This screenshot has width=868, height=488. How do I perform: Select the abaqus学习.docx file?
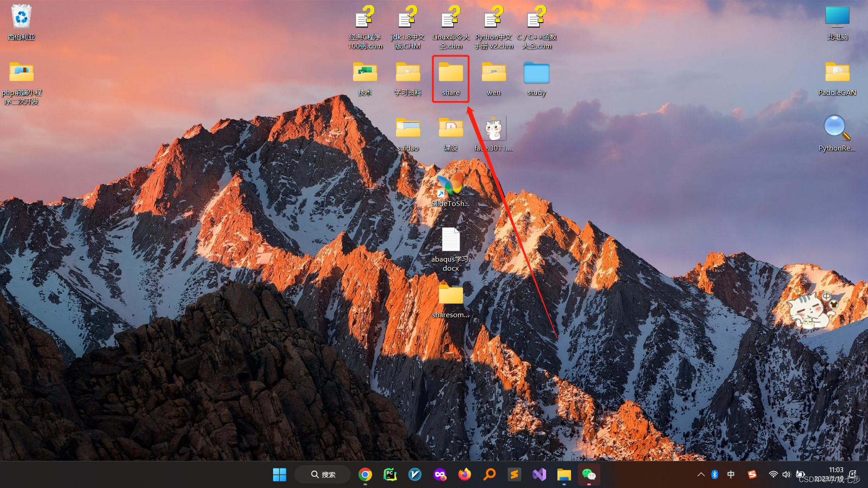click(450, 249)
